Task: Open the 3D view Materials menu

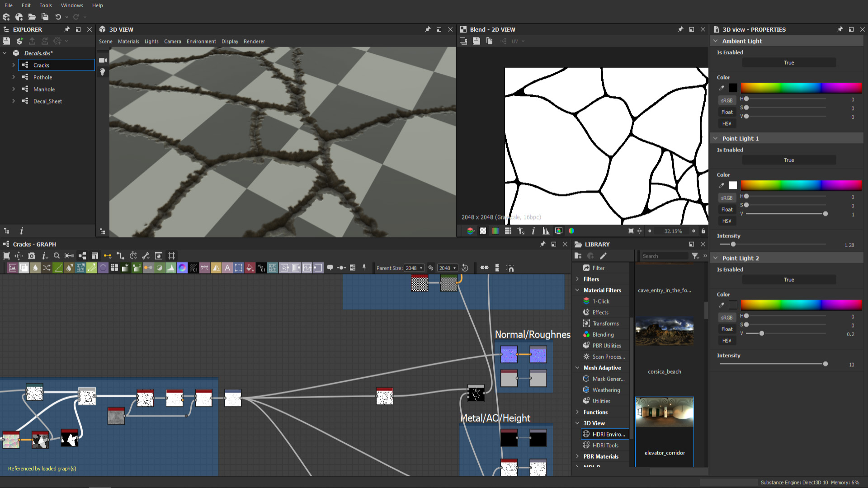Action: [x=128, y=42]
